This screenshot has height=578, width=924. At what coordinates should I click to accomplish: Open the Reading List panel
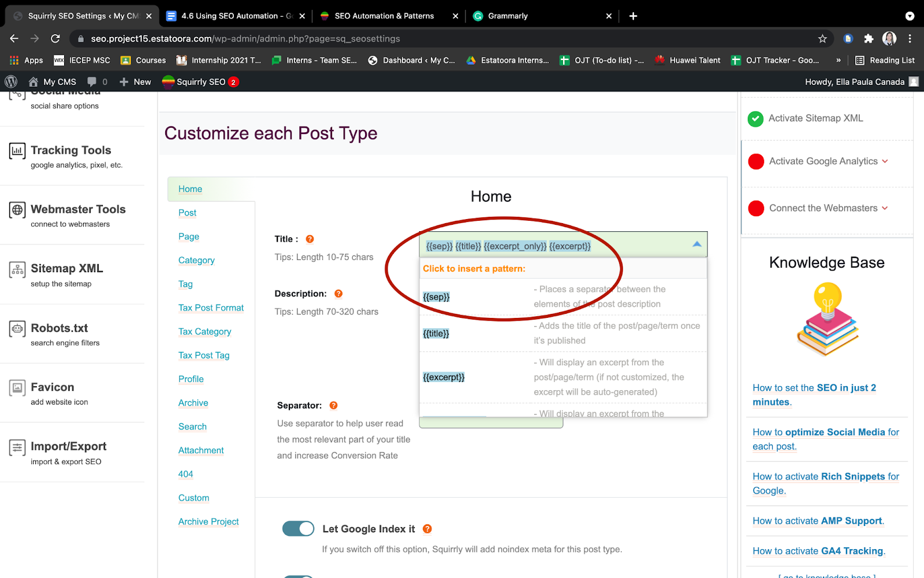885,60
